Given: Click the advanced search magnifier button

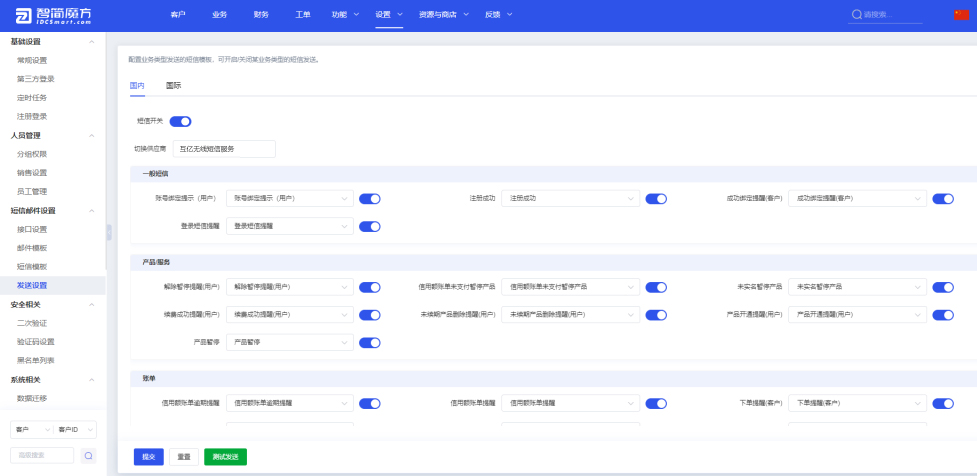Looking at the screenshot, I should 88,456.
